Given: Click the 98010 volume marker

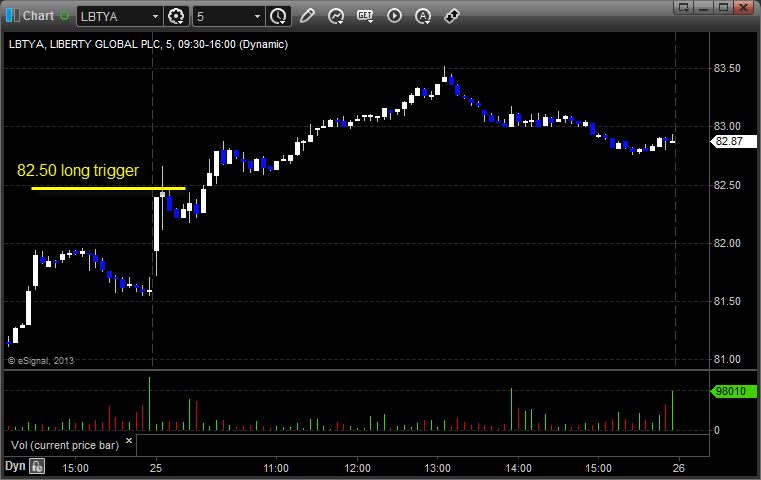Looking at the screenshot, I should [x=733, y=391].
